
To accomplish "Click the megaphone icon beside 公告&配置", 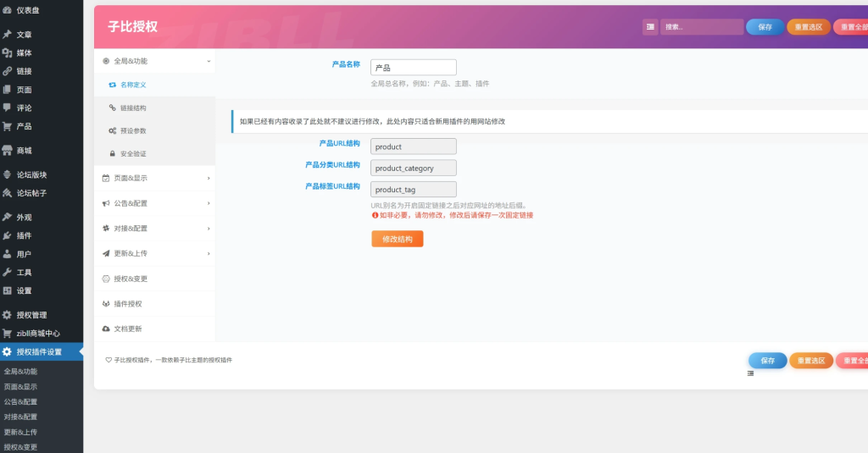I will 106,203.
